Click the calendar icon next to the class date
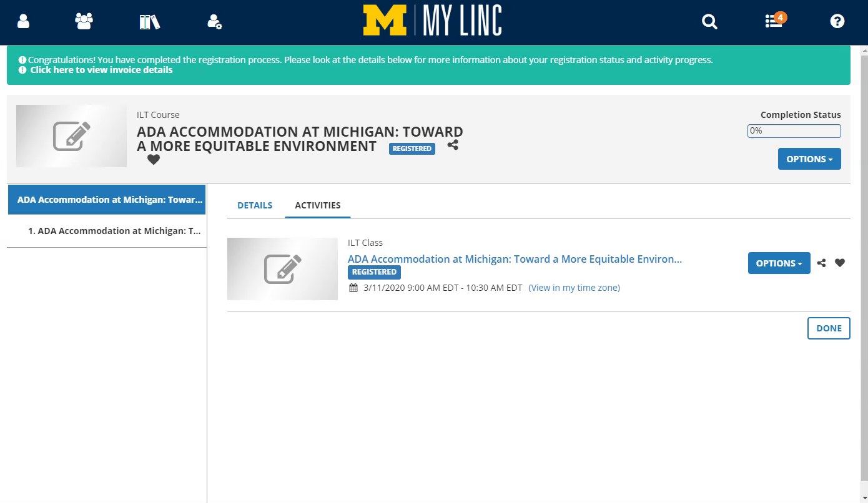This screenshot has height=503, width=868. point(353,287)
